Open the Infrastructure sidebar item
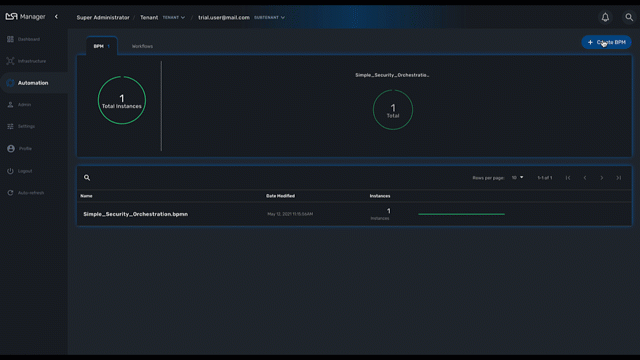 33,61
